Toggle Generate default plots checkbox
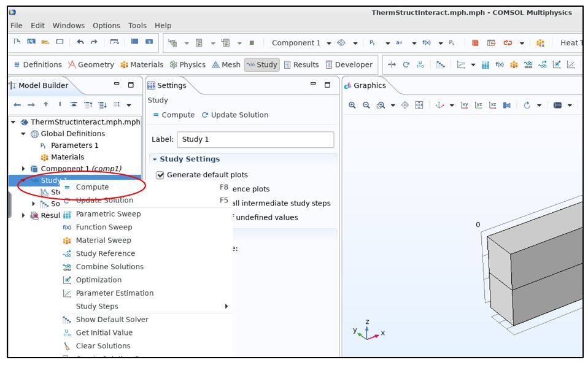The height and width of the screenshot is (365, 588). [160, 175]
